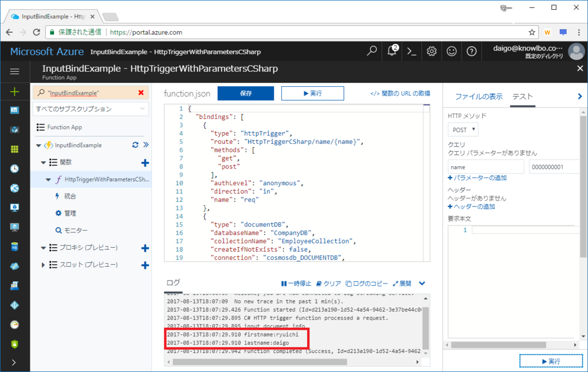Open the help question mark icon
The image size is (588, 372).
click(x=471, y=51)
